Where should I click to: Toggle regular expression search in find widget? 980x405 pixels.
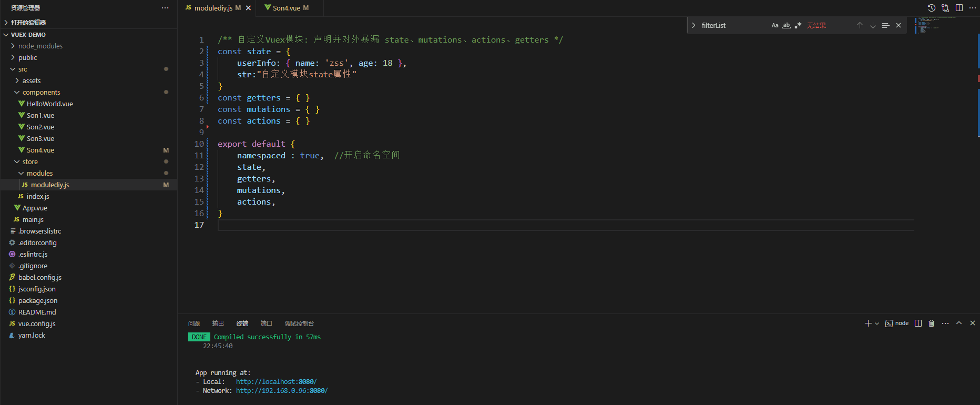798,25
